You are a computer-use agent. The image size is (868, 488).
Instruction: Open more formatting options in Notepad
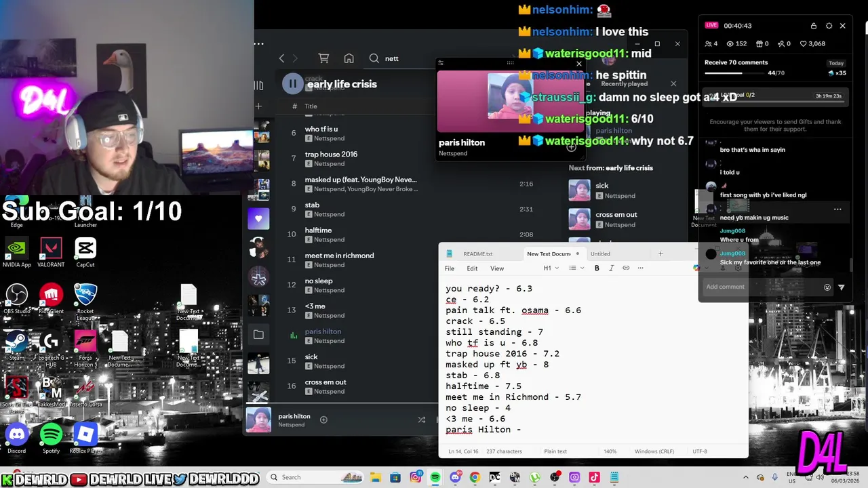click(640, 268)
